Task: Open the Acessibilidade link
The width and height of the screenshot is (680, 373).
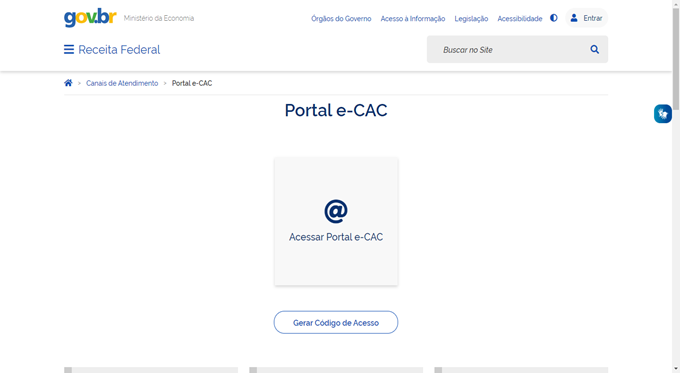Action: (x=520, y=19)
